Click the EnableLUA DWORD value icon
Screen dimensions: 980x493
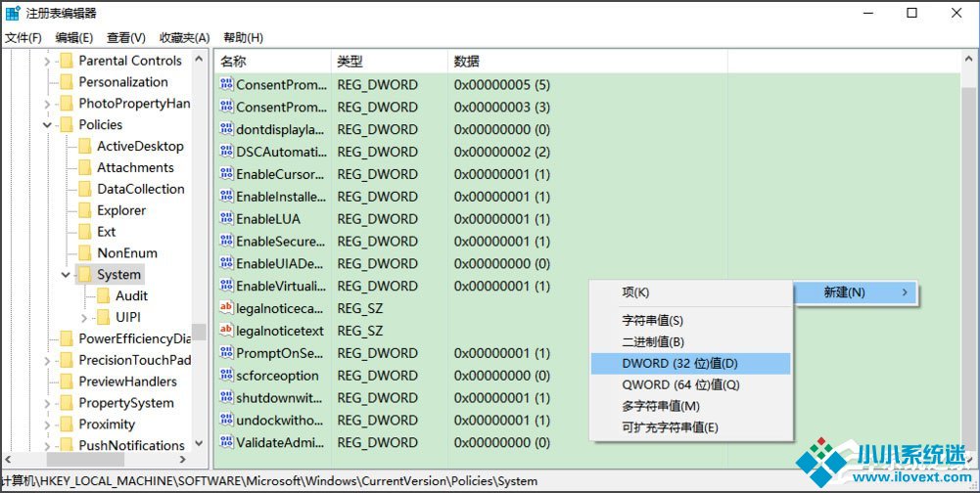tap(226, 219)
